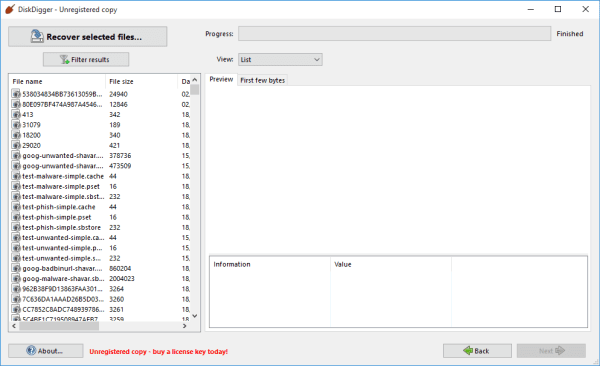Click icon for test-malware-simple.cache

[16, 176]
